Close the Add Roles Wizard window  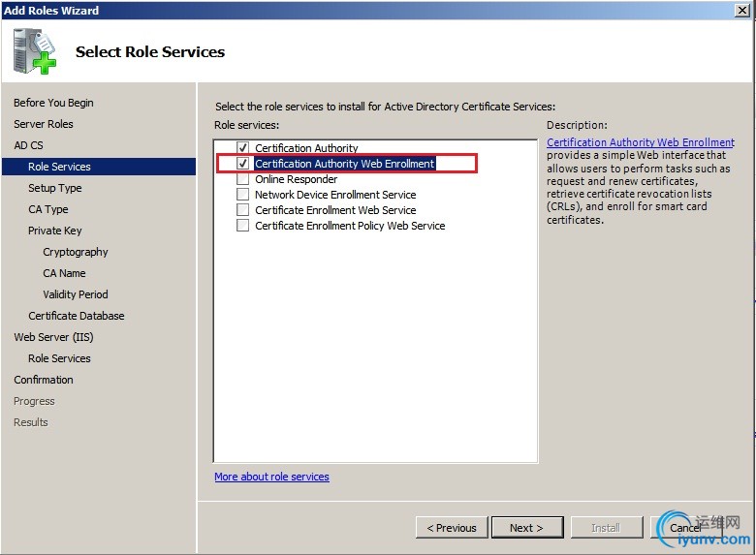(742, 10)
